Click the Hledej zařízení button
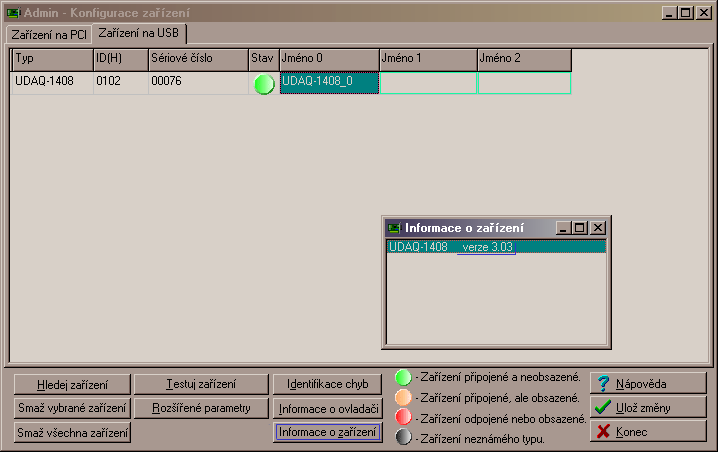 [72, 385]
